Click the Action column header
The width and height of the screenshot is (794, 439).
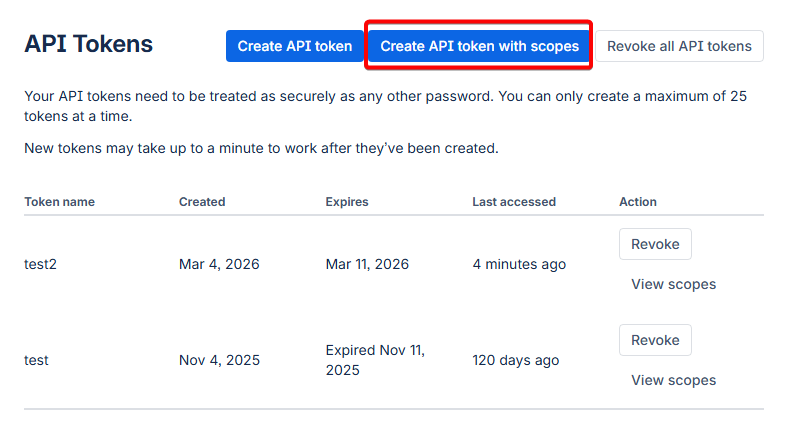pyautogui.click(x=638, y=202)
